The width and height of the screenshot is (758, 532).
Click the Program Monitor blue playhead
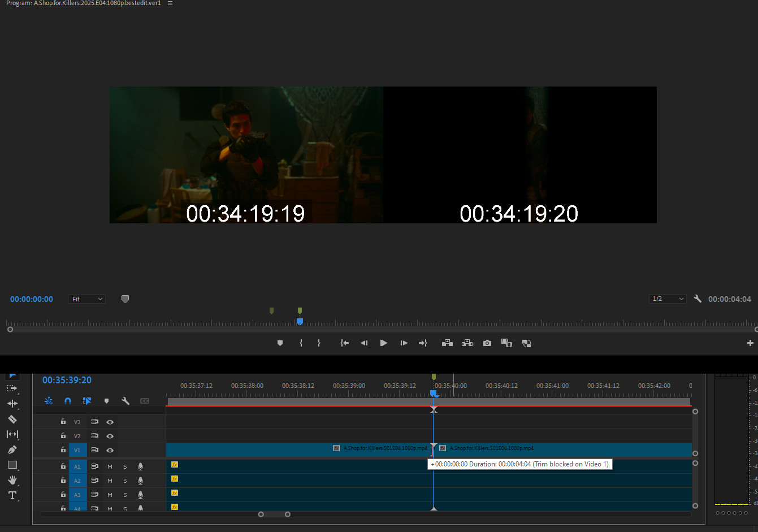pyautogui.click(x=300, y=321)
